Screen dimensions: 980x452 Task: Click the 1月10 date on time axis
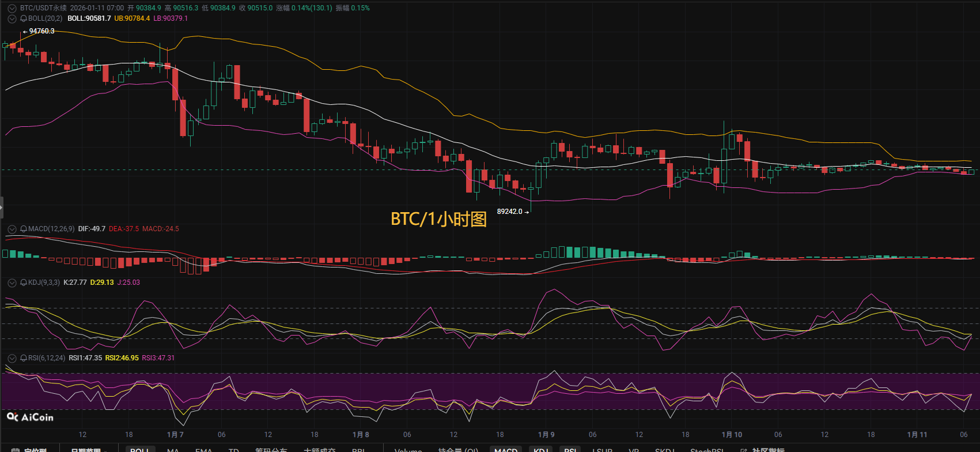tap(732, 435)
